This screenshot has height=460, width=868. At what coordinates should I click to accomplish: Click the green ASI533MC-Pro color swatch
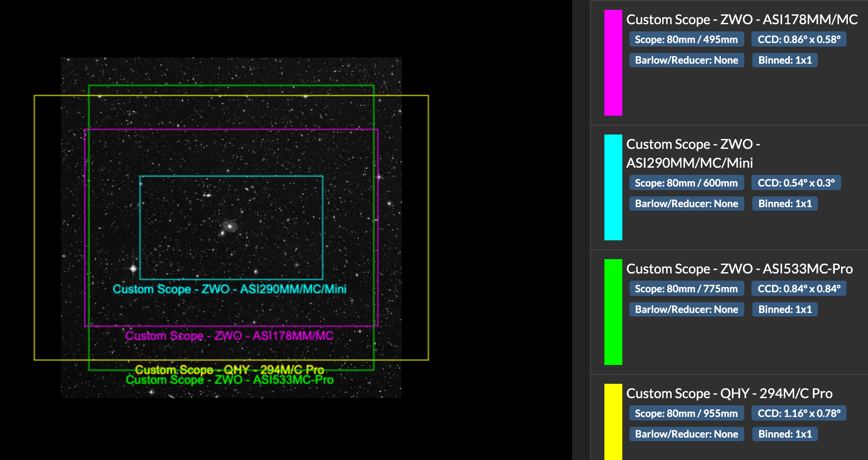pos(613,312)
